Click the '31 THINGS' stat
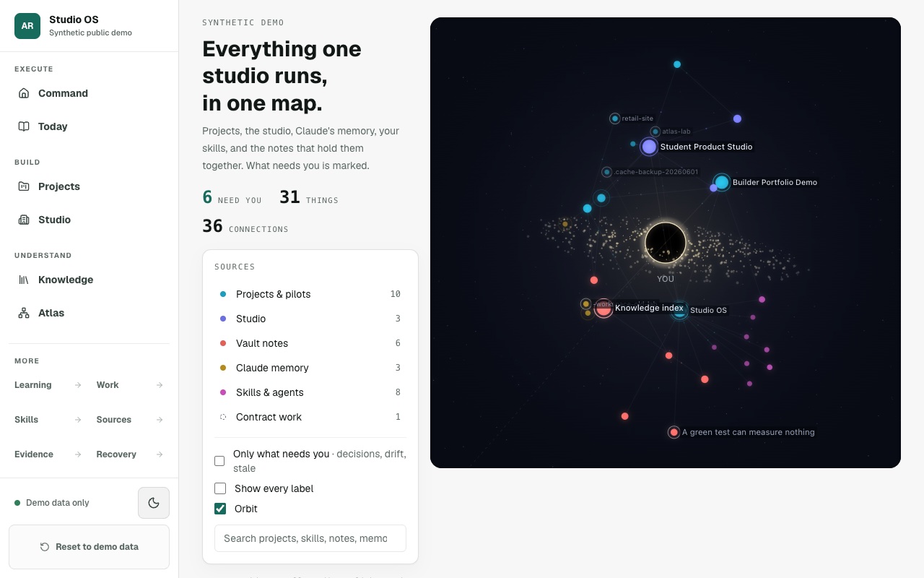Viewport: 924px width, 578px height. coord(309,197)
